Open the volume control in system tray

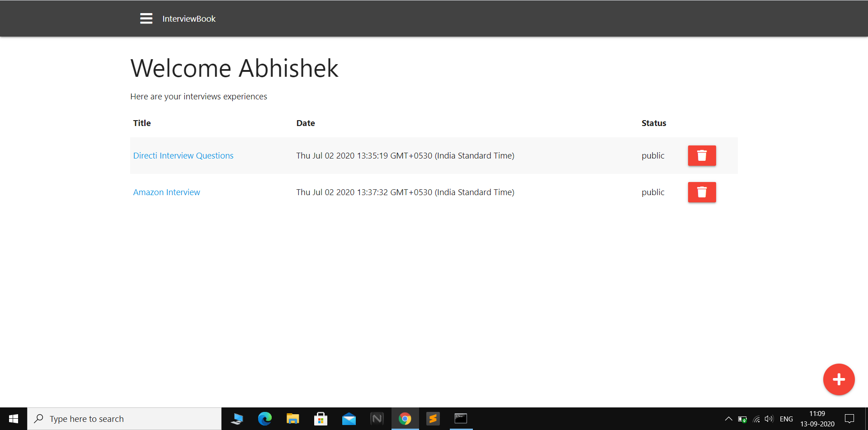(769, 419)
